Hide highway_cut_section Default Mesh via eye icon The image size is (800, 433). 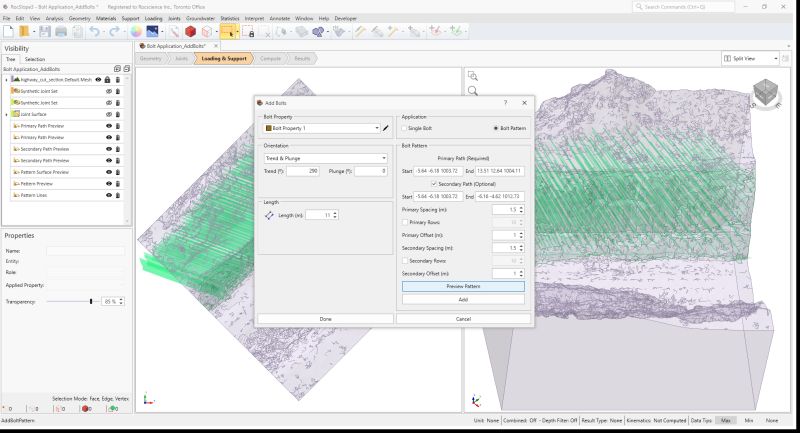pos(98,80)
